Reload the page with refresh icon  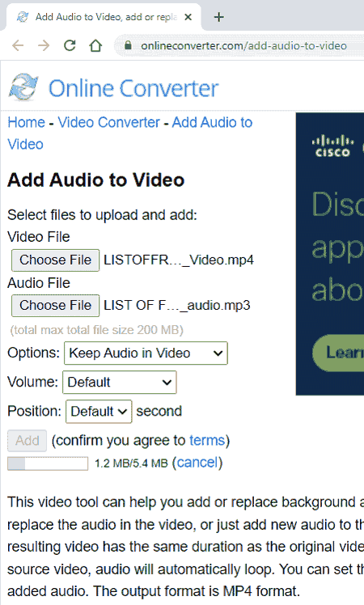[x=70, y=45]
